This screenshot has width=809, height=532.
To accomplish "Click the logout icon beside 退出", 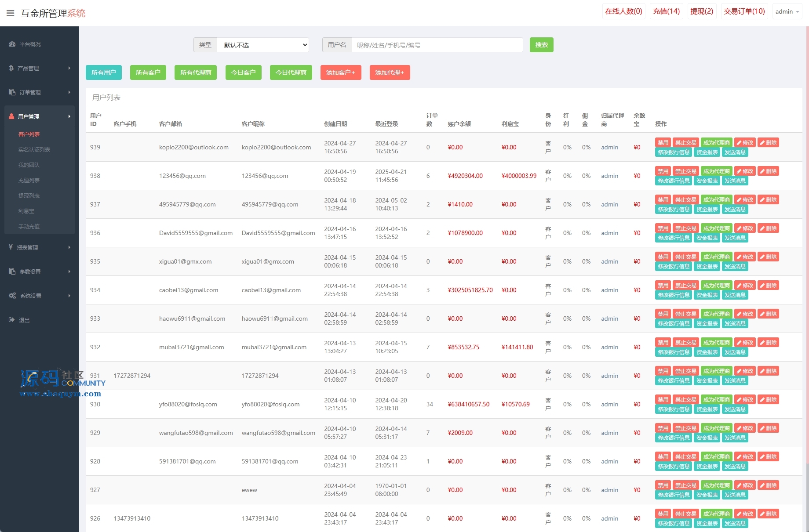I will coord(11,320).
